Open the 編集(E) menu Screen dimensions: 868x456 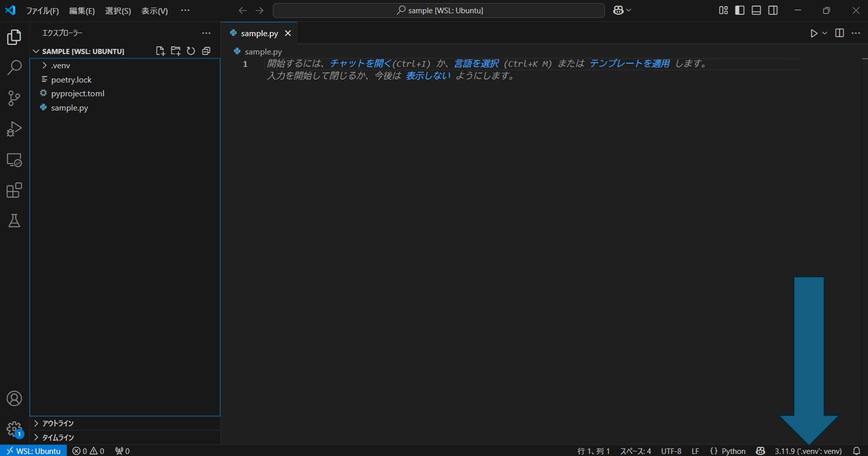[82, 11]
